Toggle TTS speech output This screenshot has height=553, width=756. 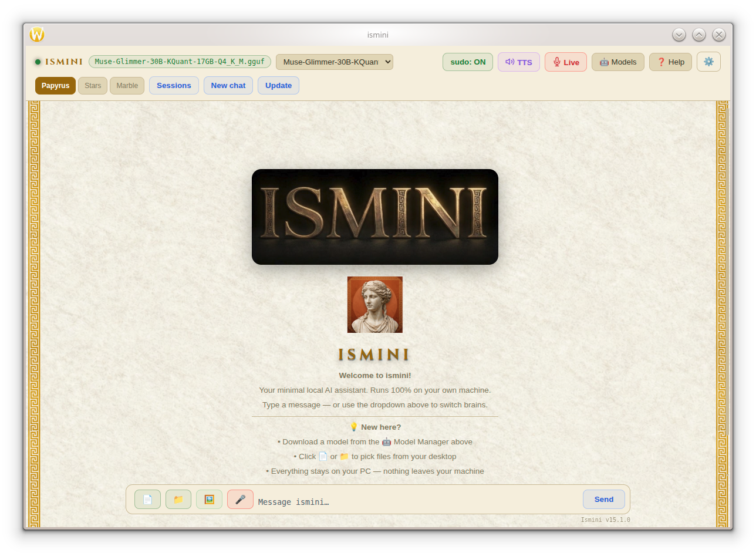[519, 62]
